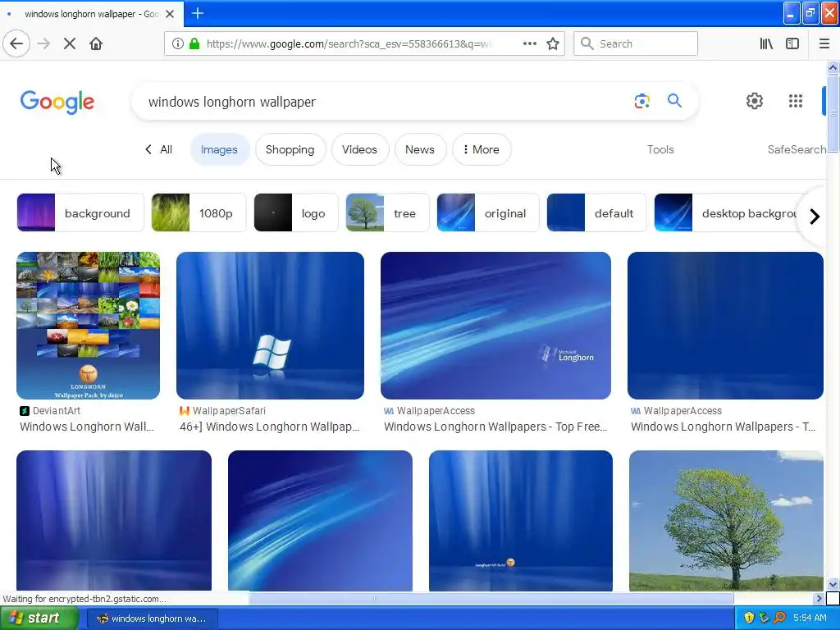Click the Google logo
The image size is (840, 630).
pyautogui.click(x=57, y=102)
